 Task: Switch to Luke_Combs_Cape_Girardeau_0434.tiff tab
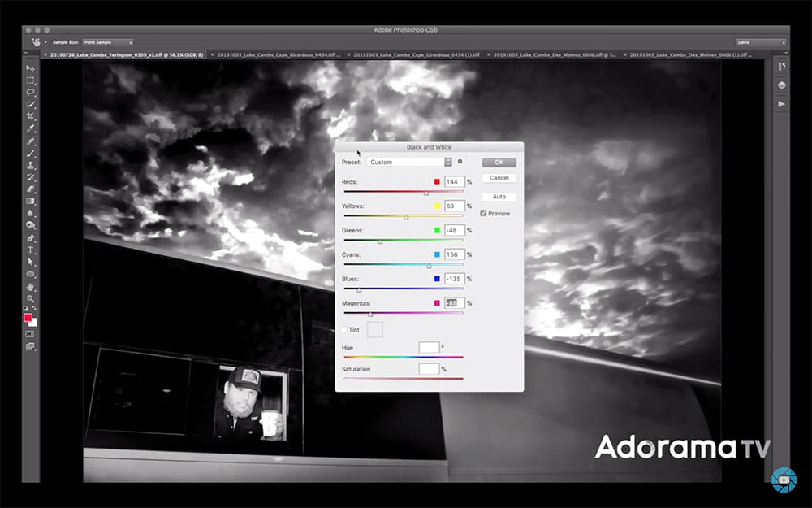(278, 54)
